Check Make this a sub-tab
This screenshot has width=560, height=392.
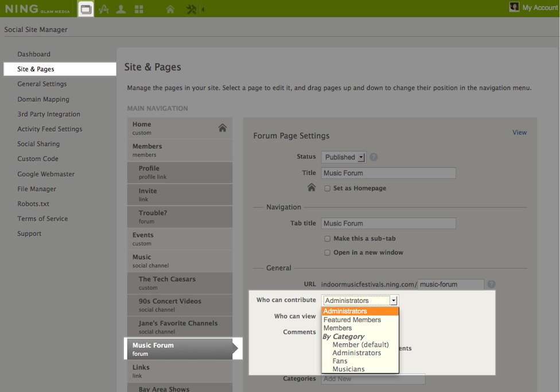coord(327,239)
